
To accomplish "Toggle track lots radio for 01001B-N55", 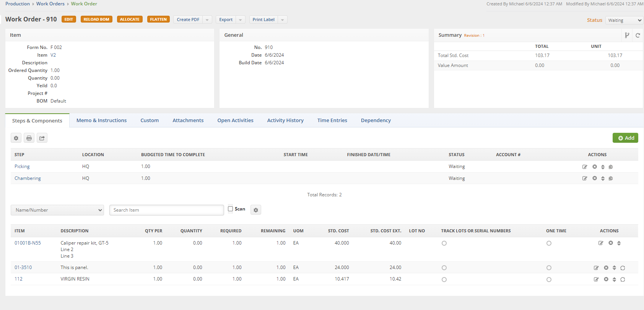I will pos(444,243).
